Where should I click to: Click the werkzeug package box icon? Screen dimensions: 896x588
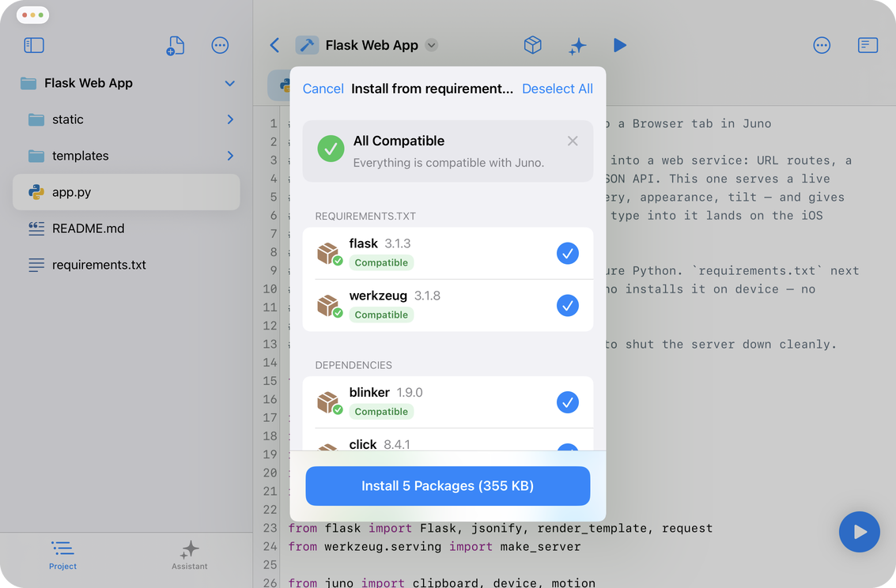pos(329,305)
